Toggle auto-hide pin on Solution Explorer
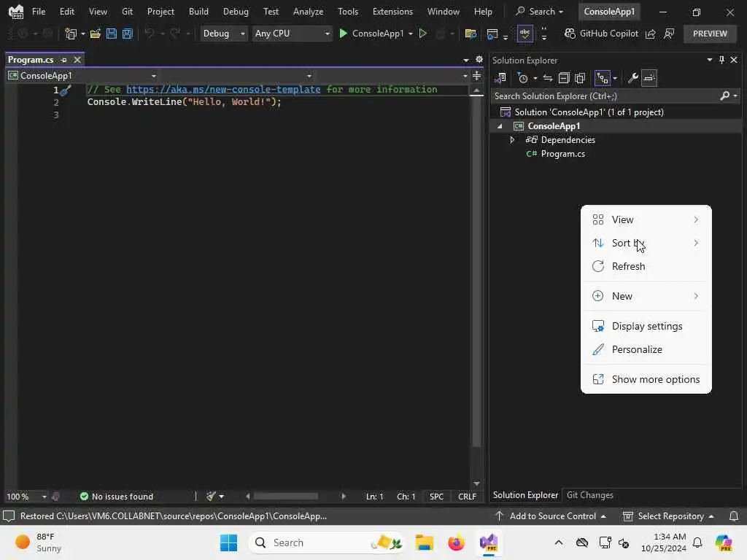The image size is (747, 560). (x=721, y=60)
